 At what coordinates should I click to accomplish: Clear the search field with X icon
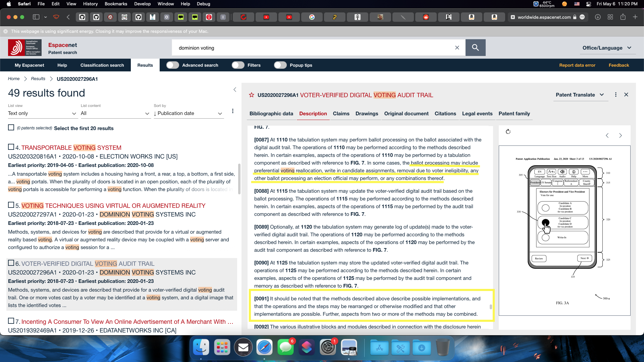(457, 48)
